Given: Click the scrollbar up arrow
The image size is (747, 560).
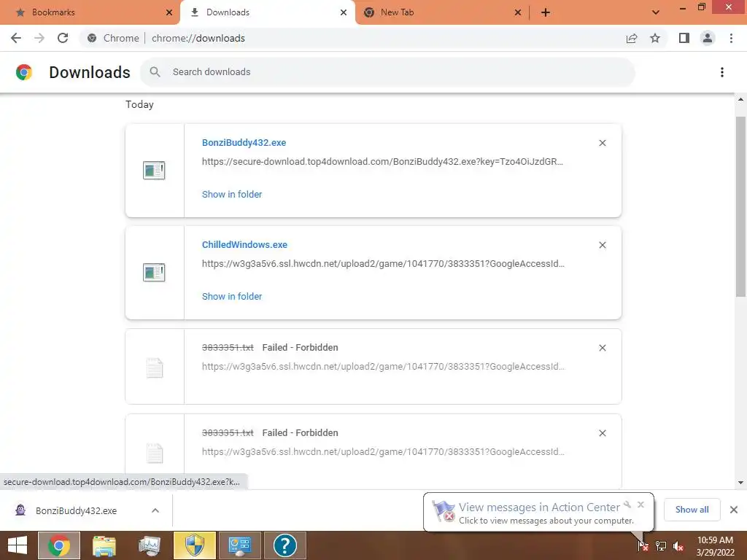Looking at the screenshot, I should tap(740, 99).
